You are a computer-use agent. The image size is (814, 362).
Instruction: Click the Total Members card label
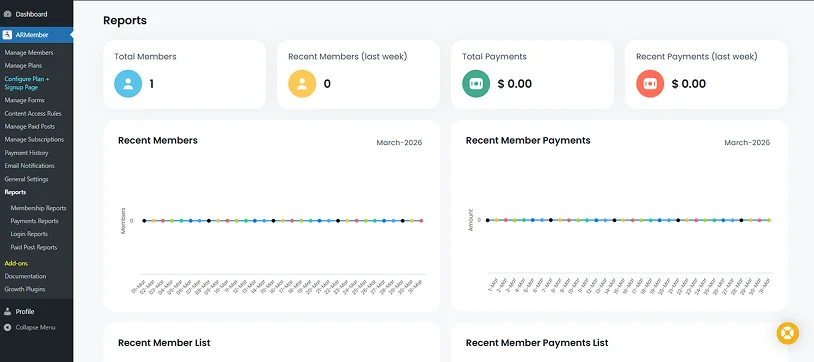coord(145,57)
